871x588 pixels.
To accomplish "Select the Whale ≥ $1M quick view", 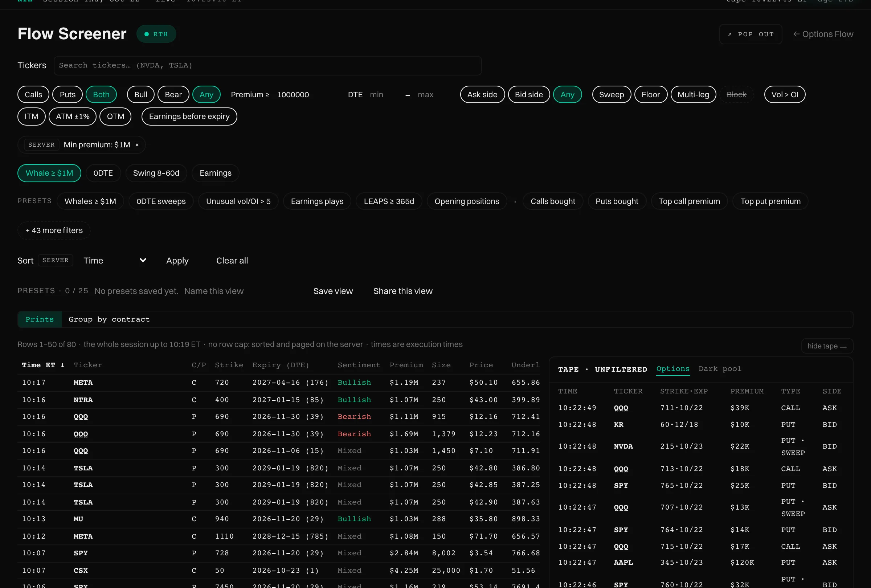I will pyautogui.click(x=49, y=173).
